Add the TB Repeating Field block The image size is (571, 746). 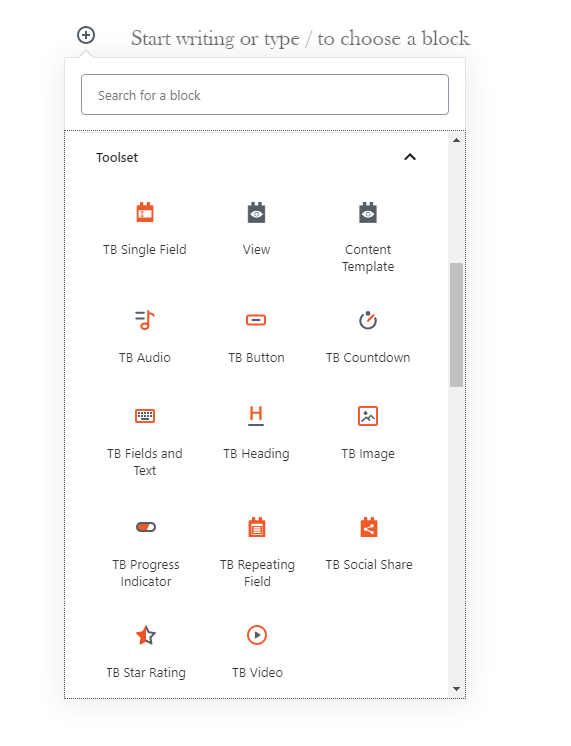257,552
